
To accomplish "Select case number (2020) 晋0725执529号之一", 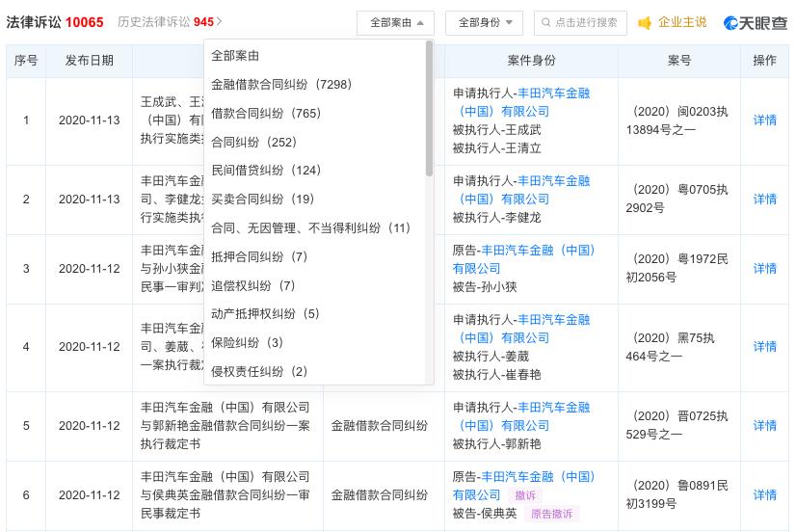I will pyautogui.click(x=677, y=425).
